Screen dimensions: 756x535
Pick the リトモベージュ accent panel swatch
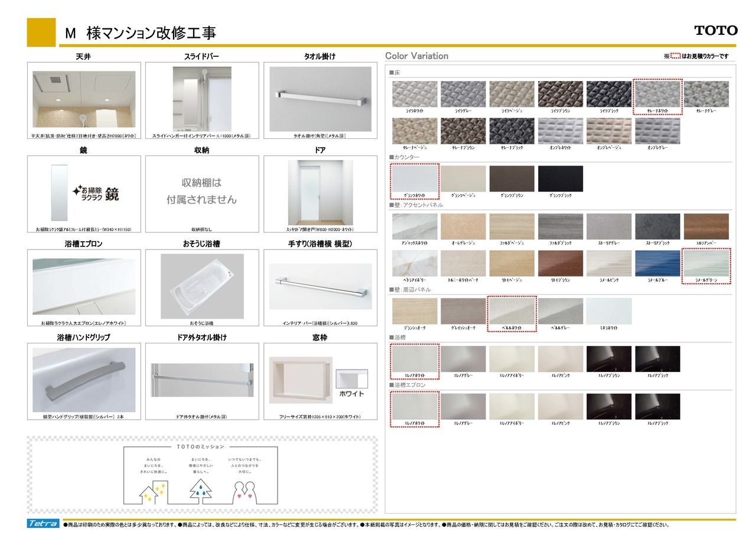(x=512, y=264)
